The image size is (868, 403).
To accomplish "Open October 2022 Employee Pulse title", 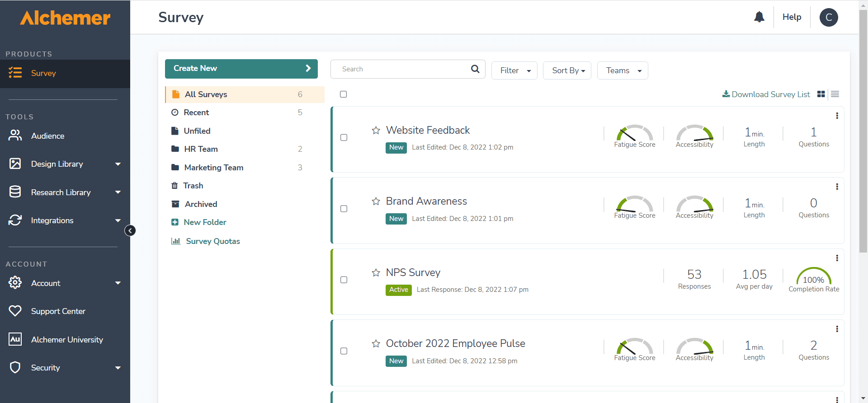I will (455, 343).
